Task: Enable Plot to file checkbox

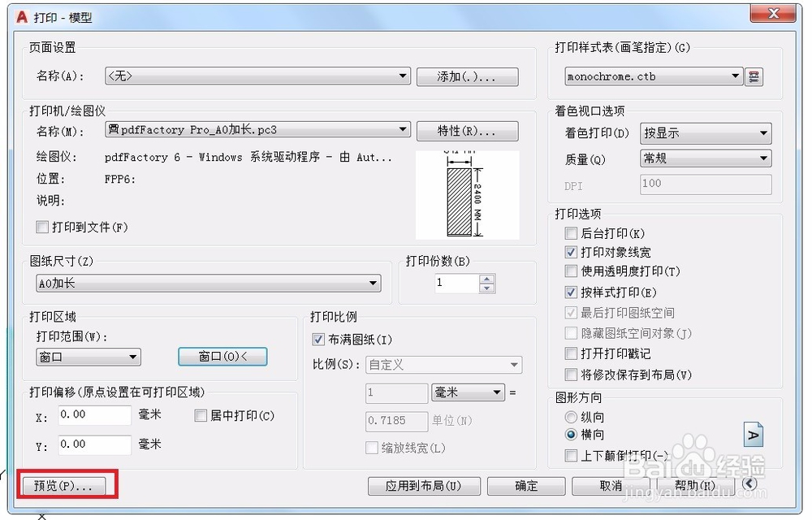Action: [42, 227]
